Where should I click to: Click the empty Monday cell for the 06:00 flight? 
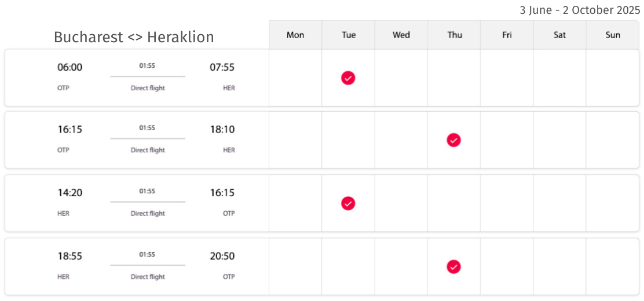(295, 78)
